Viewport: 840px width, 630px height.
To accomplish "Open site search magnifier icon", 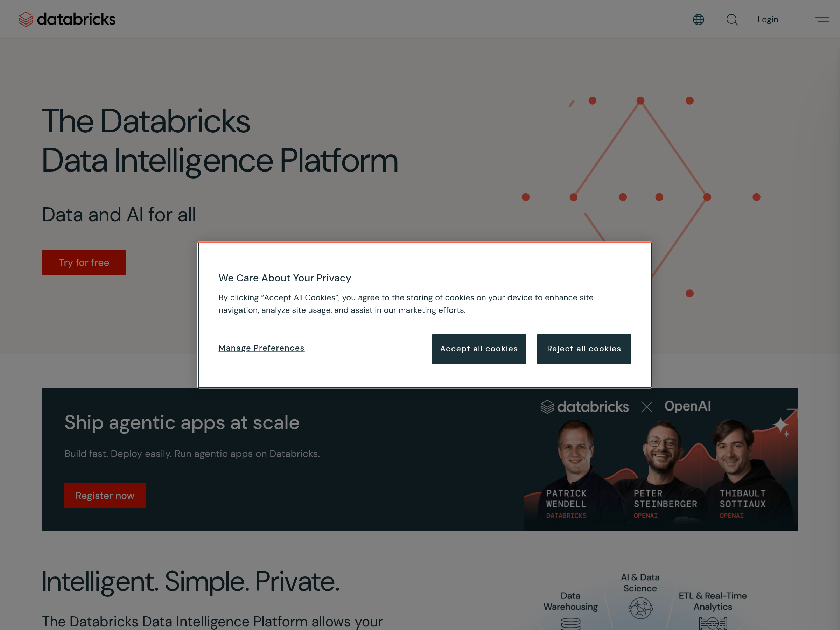I will click(x=732, y=19).
